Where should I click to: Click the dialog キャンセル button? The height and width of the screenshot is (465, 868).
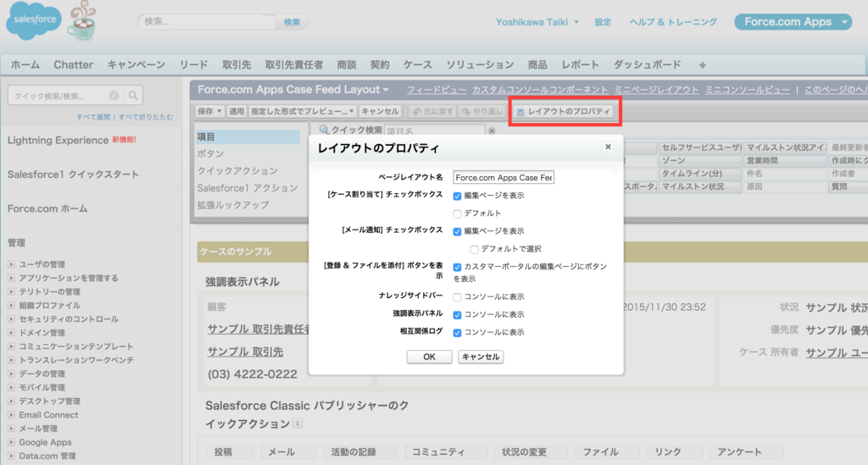[x=481, y=357]
